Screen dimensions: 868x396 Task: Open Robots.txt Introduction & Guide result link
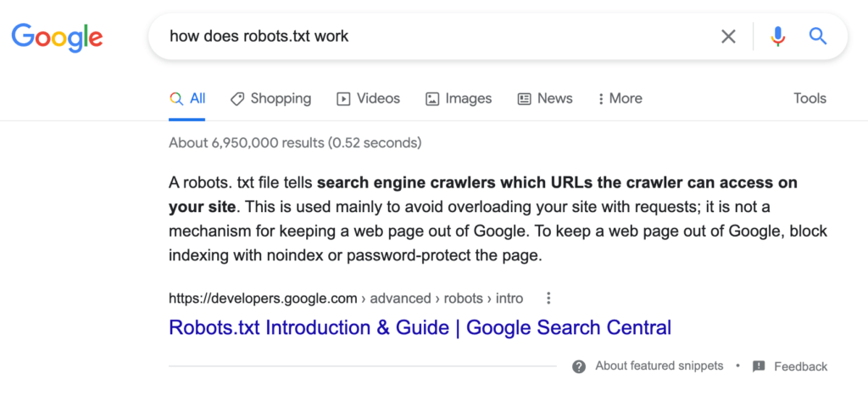click(x=420, y=327)
